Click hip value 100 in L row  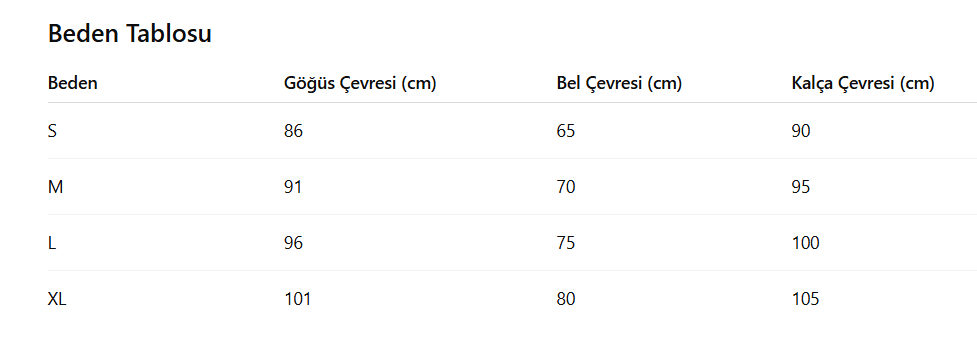click(805, 243)
